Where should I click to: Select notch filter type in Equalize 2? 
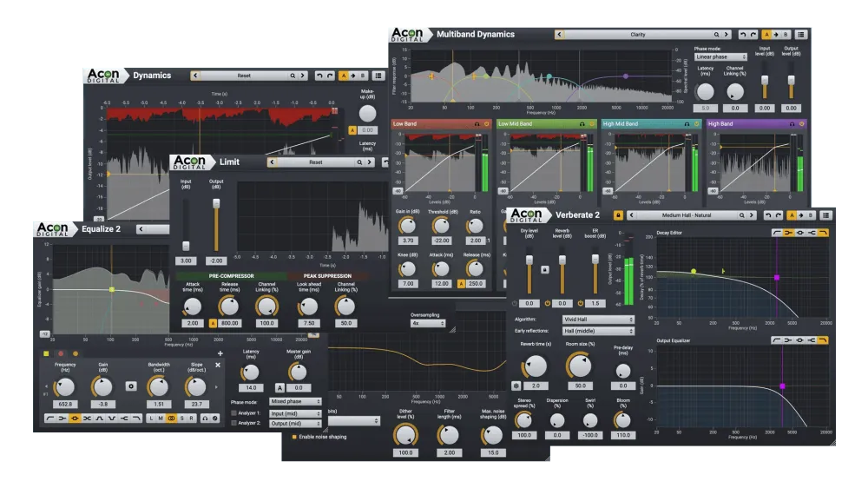click(x=112, y=419)
